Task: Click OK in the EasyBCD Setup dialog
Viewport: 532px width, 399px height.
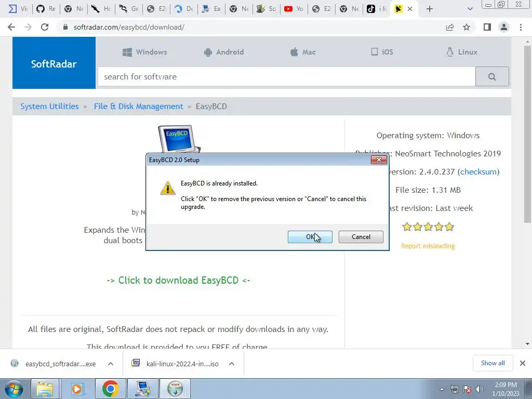Action: [310, 237]
